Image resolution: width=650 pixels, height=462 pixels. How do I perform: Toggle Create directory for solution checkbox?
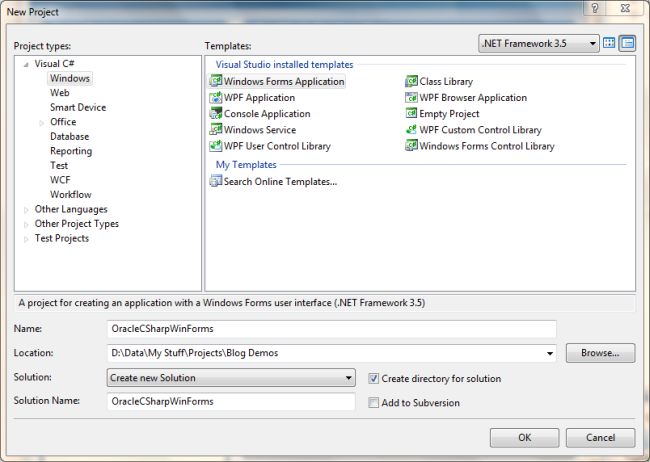374,378
